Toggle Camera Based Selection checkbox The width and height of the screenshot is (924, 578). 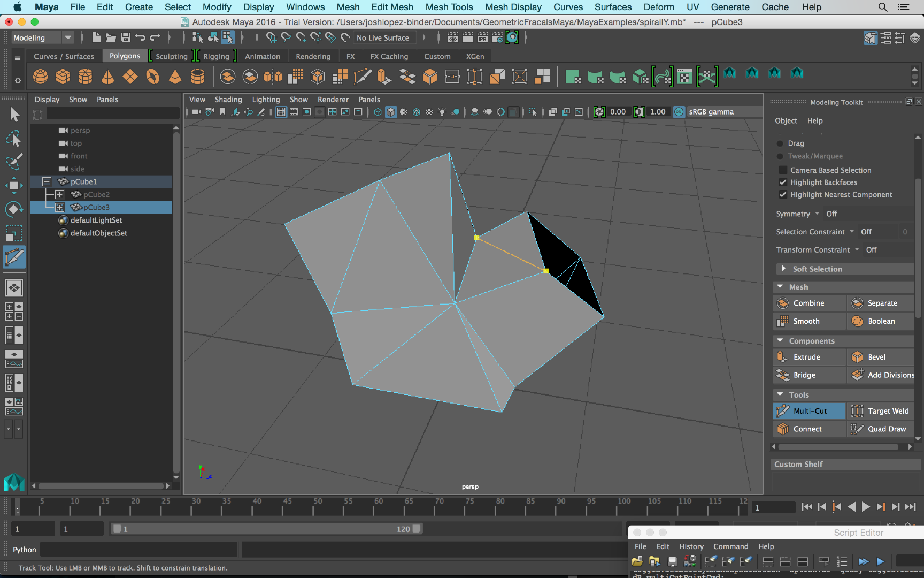point(783,170)
